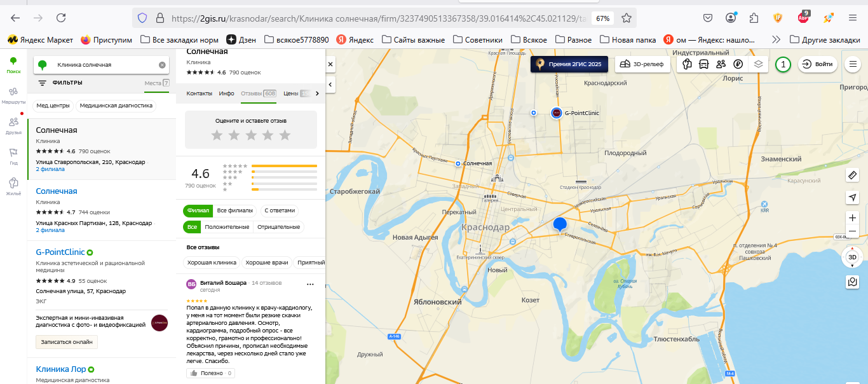Open the Маршруты routes section
Screen dimensions: 868x384
13,95
